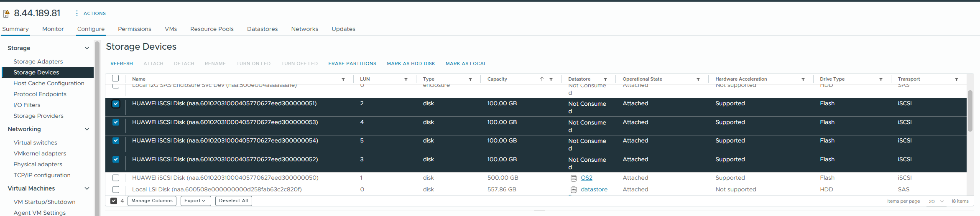Click Mark as HDD Disk

coord(411,64)
